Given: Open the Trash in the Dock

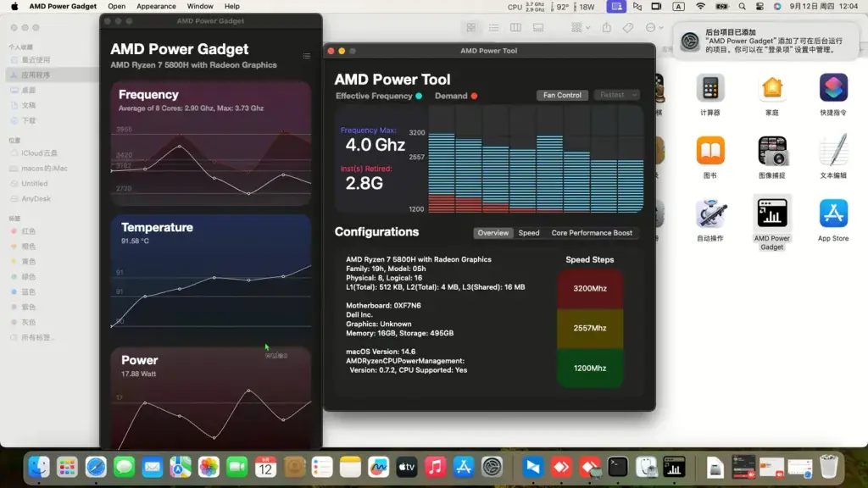Looking at the screenshot, I should click(x=828, y=468).
